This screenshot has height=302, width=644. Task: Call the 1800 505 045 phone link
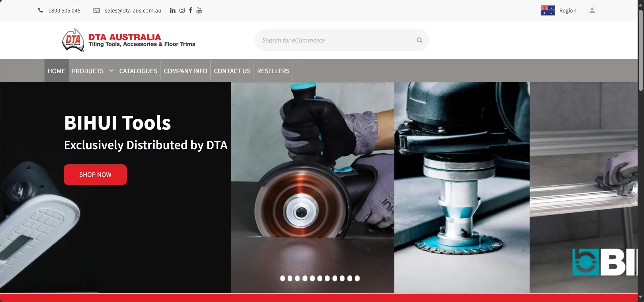click(x=64, y=10)
